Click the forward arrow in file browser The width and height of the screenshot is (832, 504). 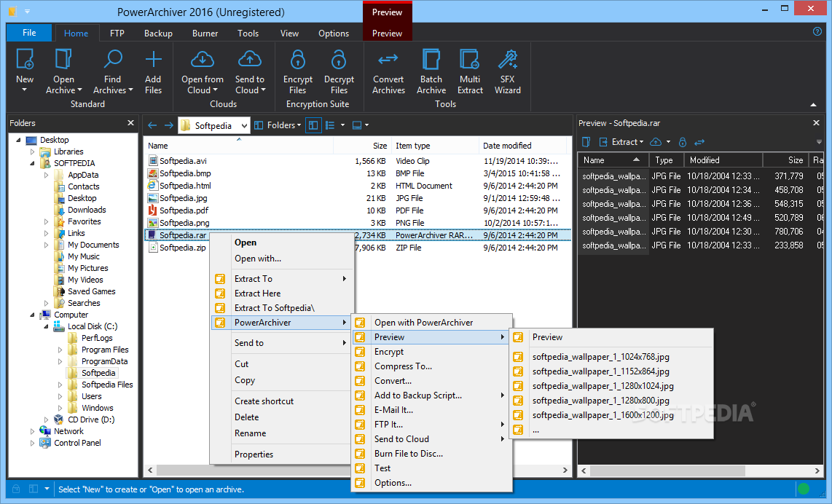169,125
